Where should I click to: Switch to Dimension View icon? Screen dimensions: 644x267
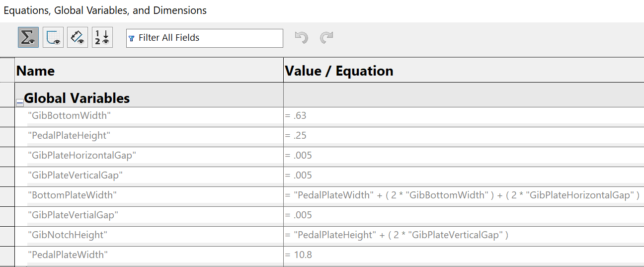click(78, 37)
